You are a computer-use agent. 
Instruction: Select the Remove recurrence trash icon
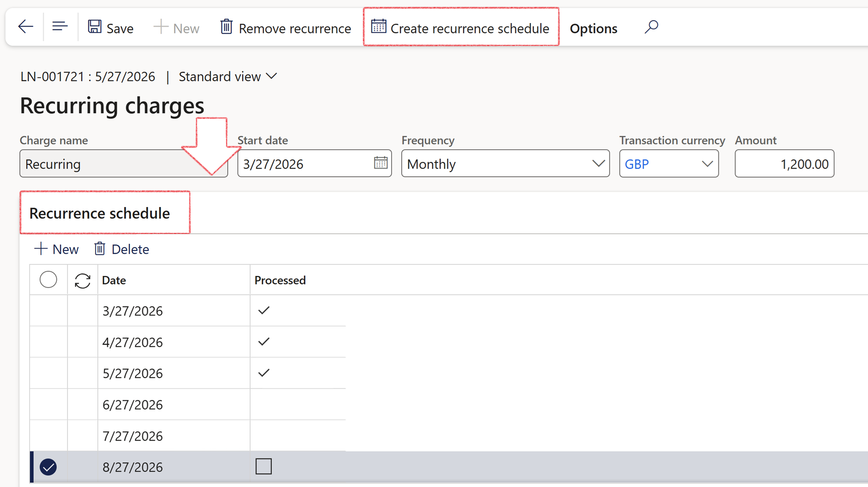226,27
